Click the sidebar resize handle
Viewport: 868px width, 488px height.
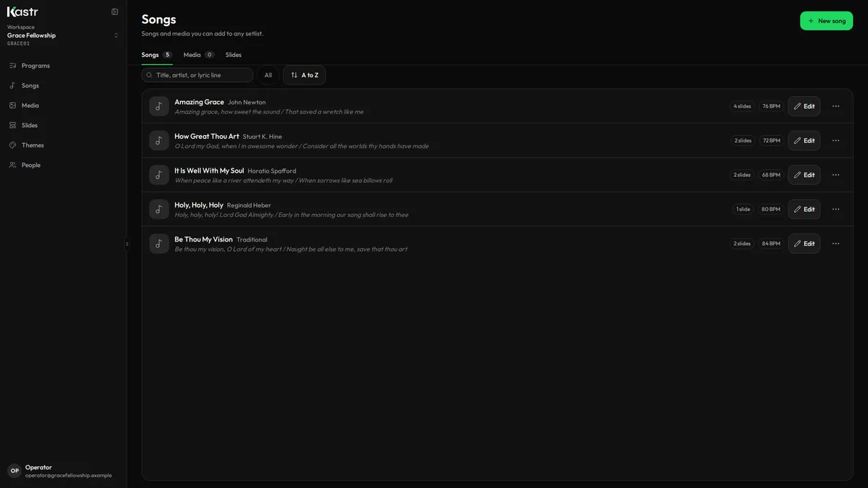pyautogui.click(x=127, y=244)
